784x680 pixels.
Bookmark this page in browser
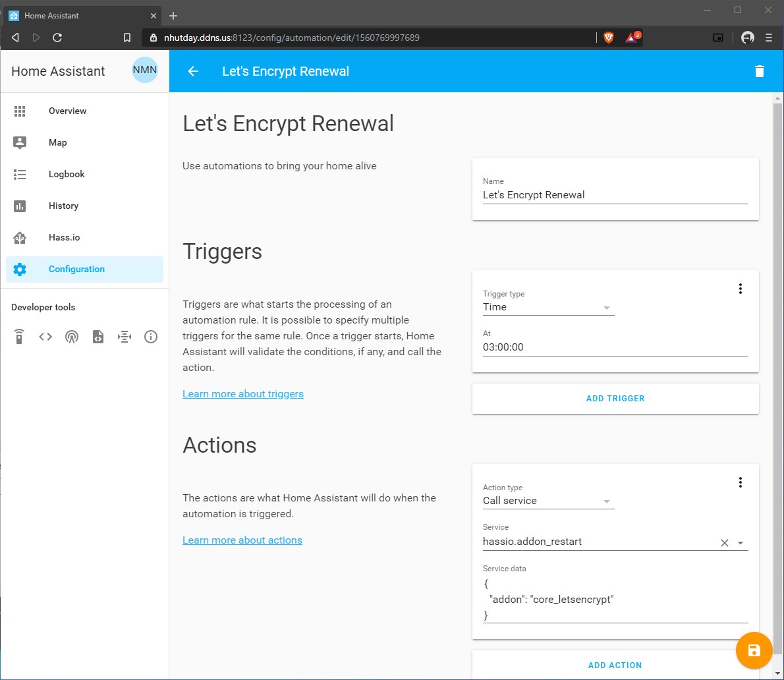click(127, 38)
